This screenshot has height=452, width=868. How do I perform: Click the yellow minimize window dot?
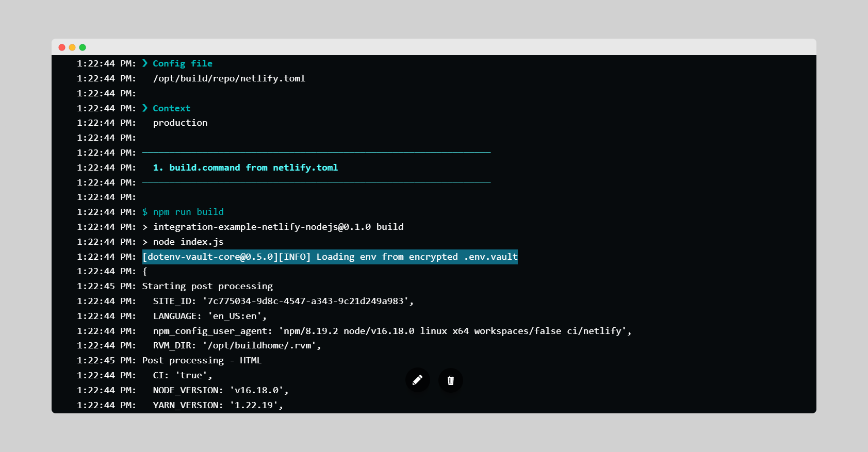(72, 47)
